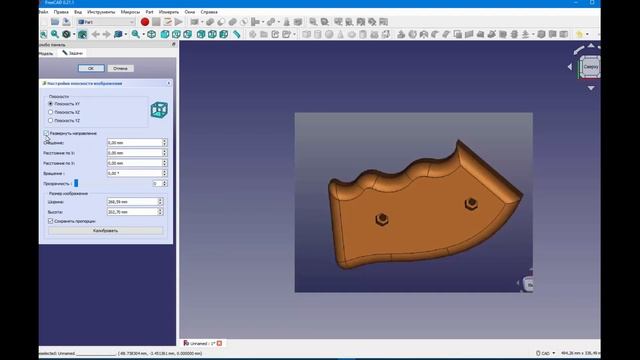Click the fit selection zoom icon
The height and width of the screenshot is (360, 640).
click(55, 34)
